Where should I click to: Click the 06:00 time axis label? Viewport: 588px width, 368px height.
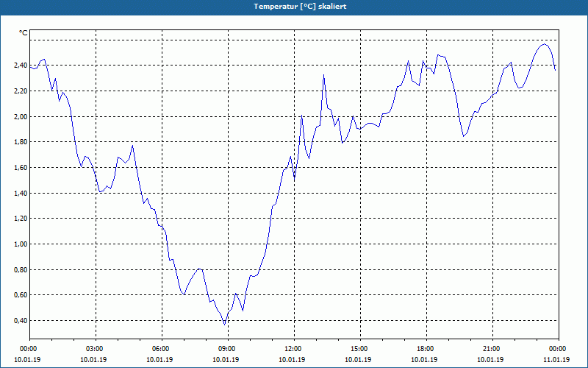click(162, 349)
